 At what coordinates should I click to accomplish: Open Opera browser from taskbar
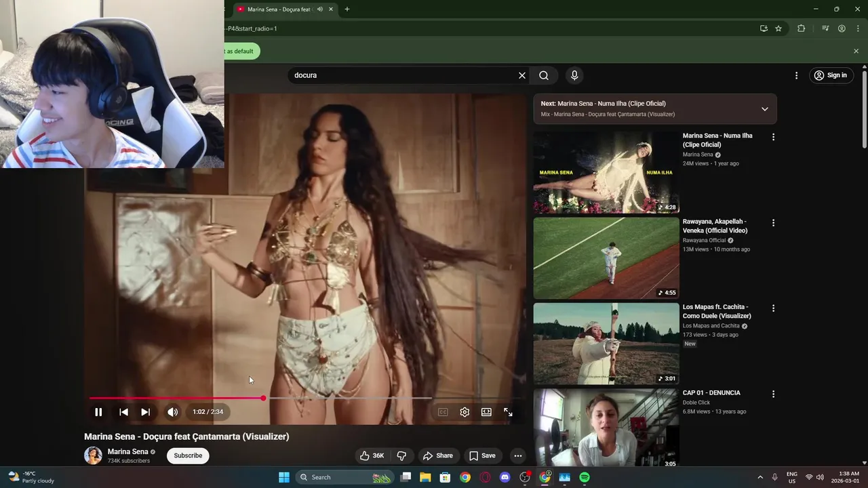485,477
